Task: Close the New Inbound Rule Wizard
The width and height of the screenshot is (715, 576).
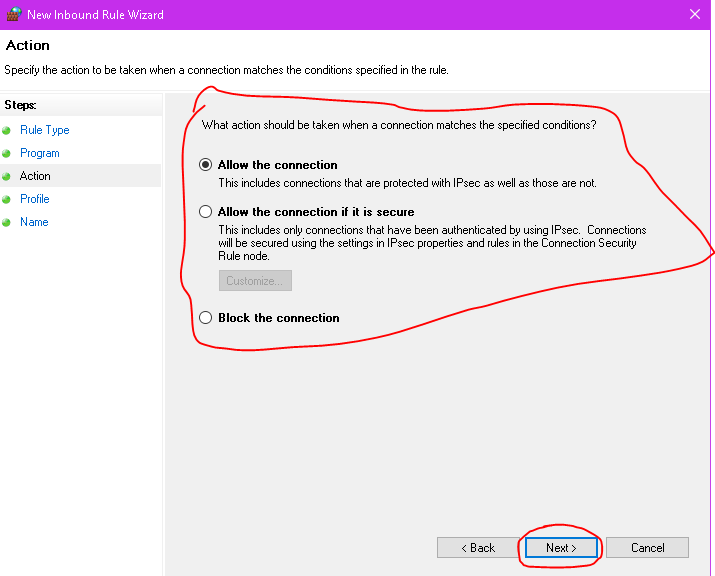Action: [x=694, y=14]
